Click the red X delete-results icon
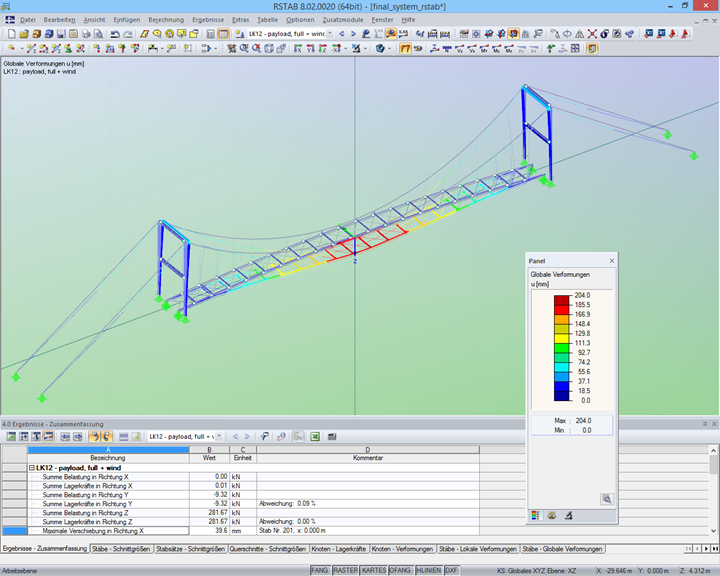This screenshot has width=720, height=576. [x=592, y=34]
